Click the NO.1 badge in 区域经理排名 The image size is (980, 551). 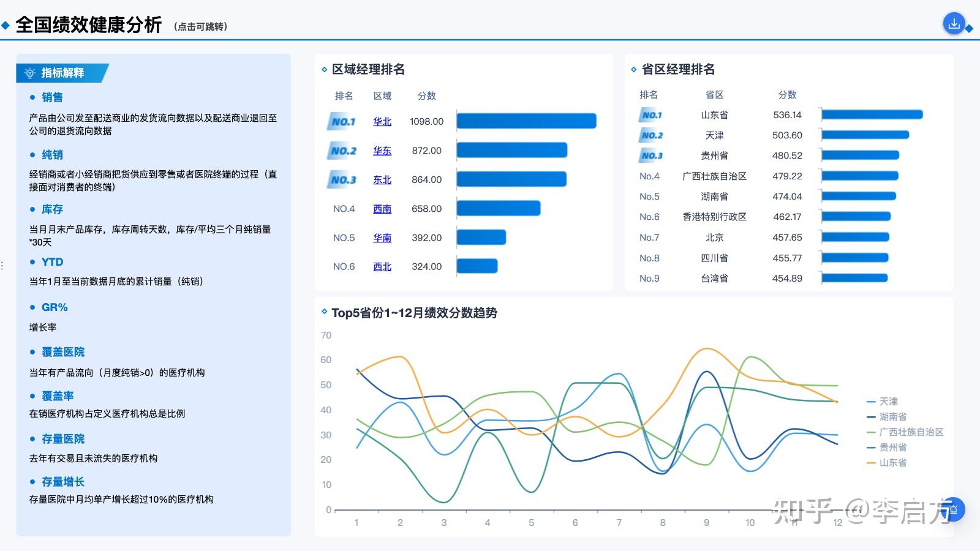tap(343, 121)
